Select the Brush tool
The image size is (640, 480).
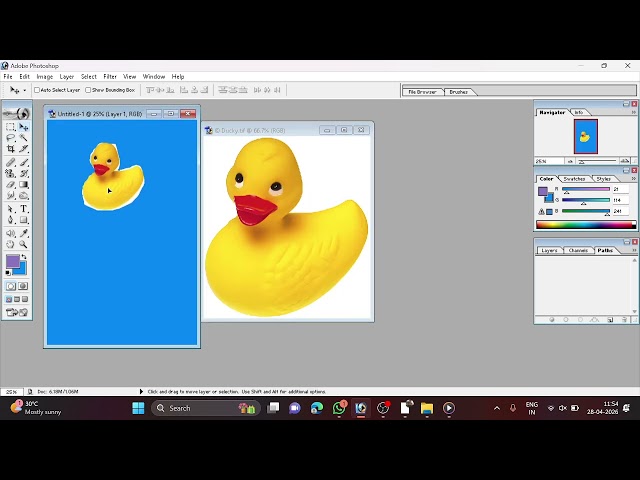coord(24,162)
